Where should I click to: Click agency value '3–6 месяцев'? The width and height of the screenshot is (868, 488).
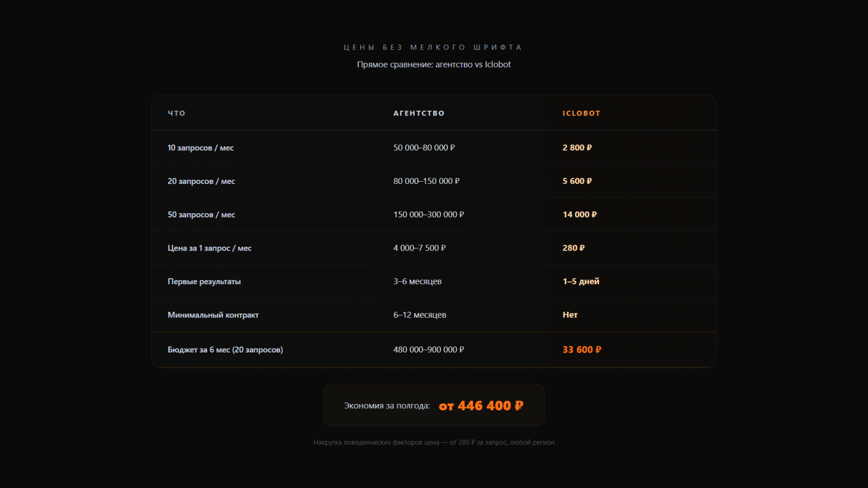pos(417,281)
